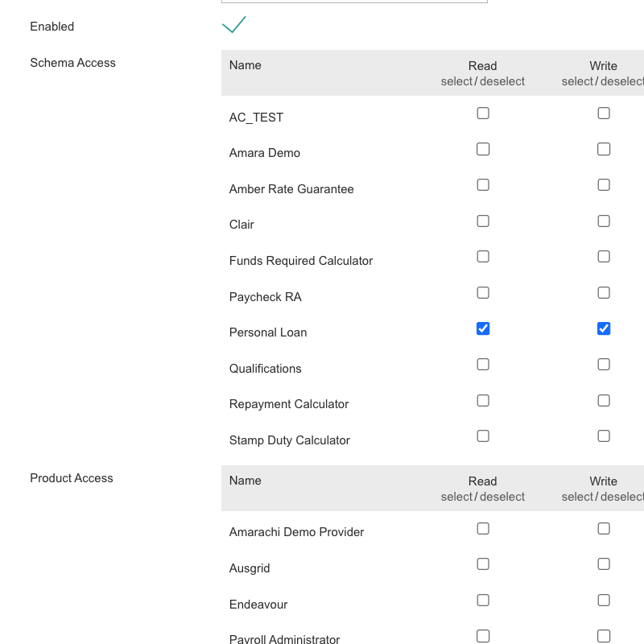The height and width of the screenshot is (644, 644).
Task: Enable Read access for Endeavour product
Action: pyautogui.click(x=483, y=601)
